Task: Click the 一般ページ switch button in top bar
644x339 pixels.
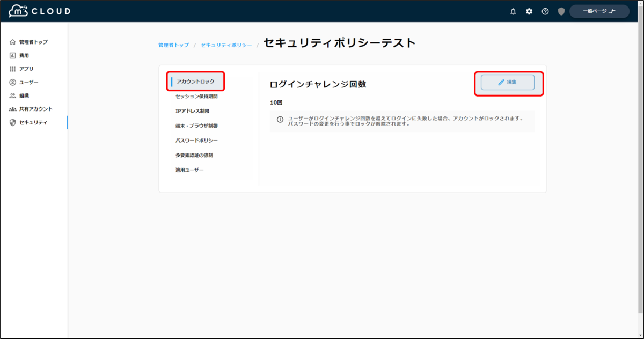Action: (599, 11)
